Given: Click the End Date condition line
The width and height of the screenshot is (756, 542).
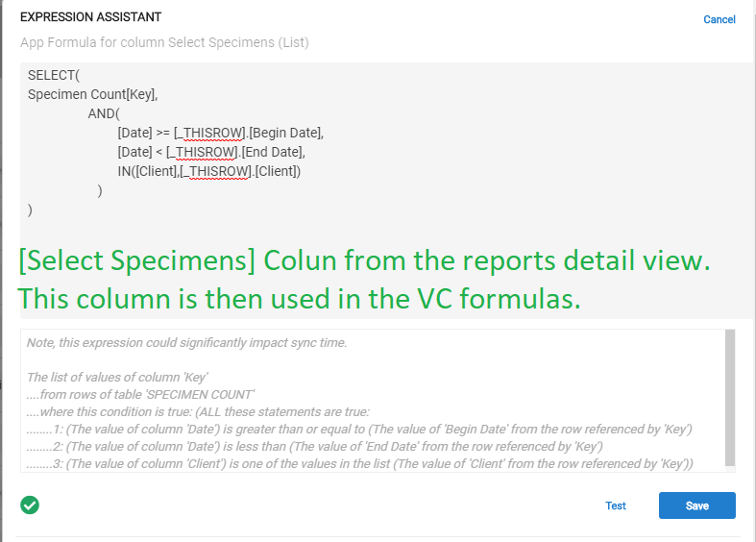Looking at the screenshot, I should click(x=211, y=153).
